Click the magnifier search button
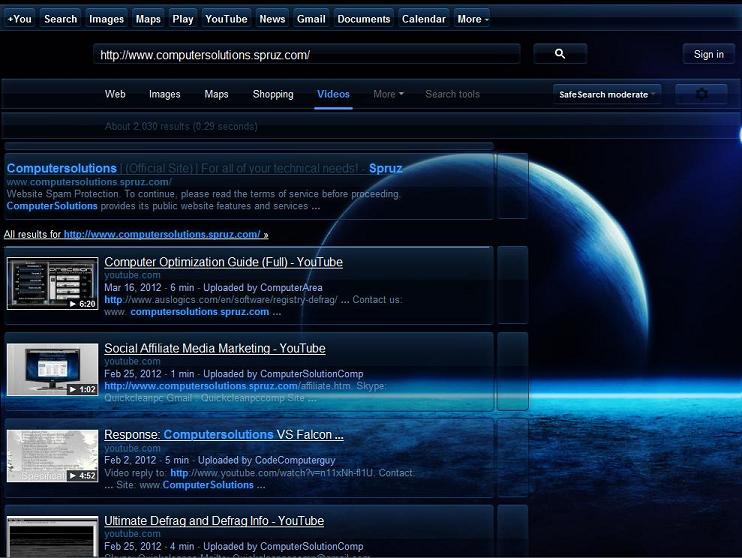 pos(559,54)
